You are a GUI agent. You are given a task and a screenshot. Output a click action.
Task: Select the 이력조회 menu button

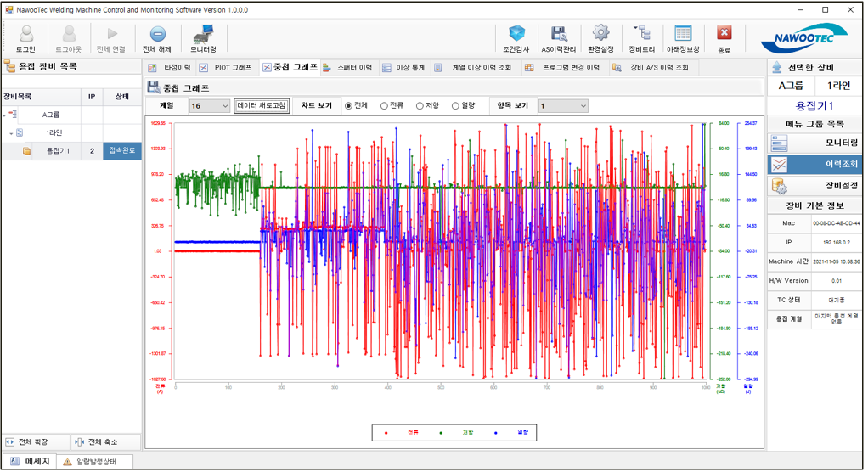814,165
